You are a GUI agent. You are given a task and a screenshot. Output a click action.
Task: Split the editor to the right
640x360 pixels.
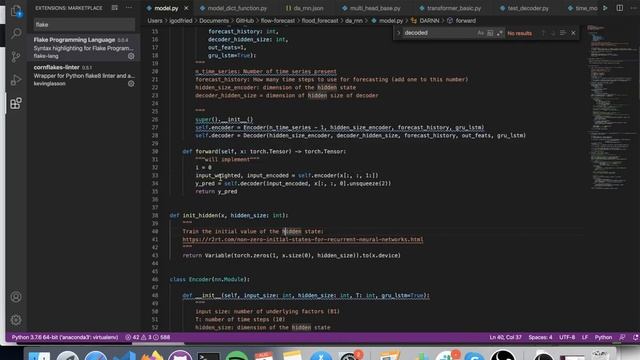point(620,8)
